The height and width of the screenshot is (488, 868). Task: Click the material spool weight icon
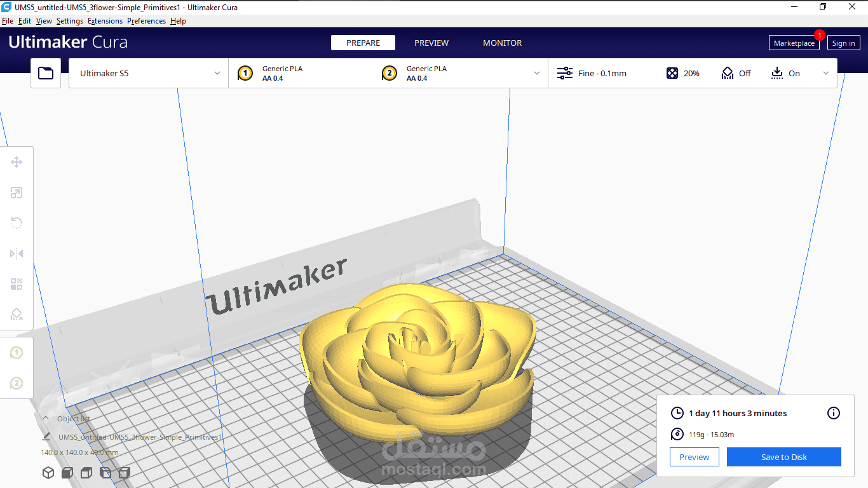(677, 435)
